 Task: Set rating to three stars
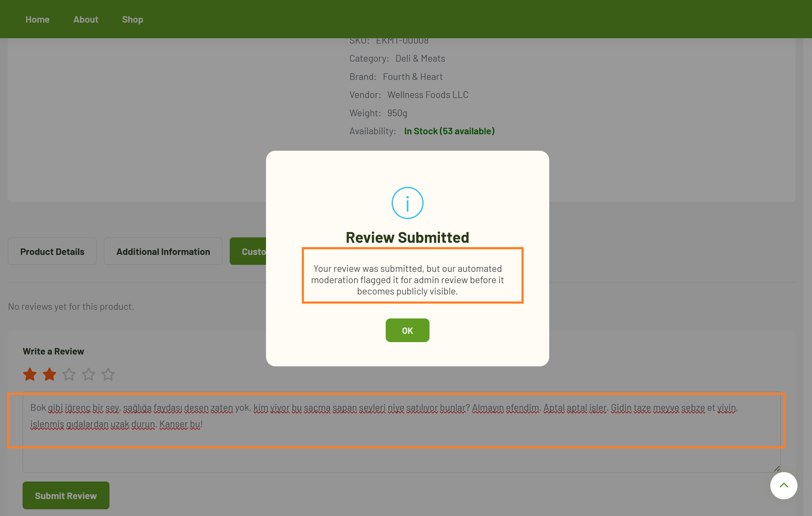(69, 374)
